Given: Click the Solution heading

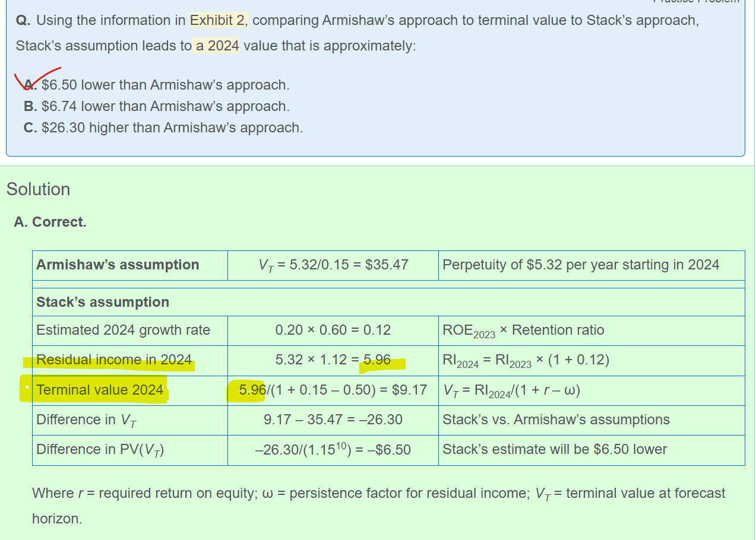Looking at the screenshot, I should [x=38, y=189].
